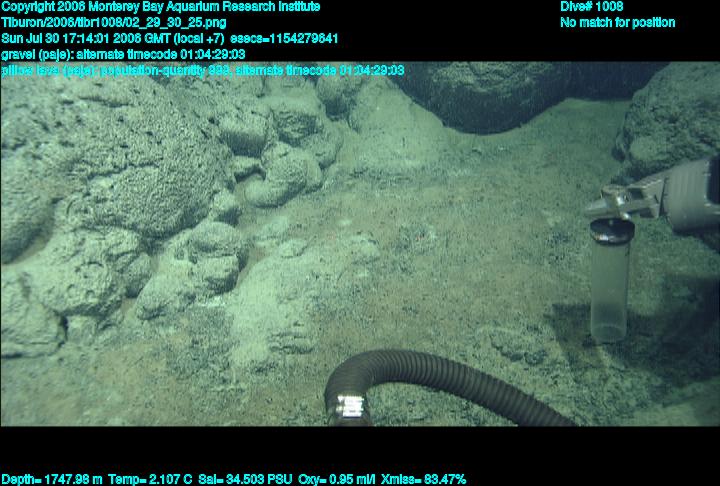Click the Xmiss= 83.47% reading

coord(423,480)
